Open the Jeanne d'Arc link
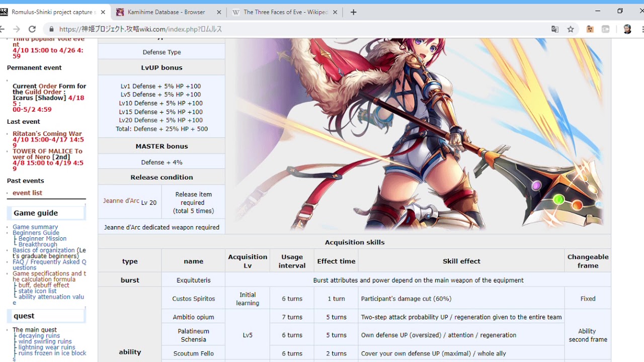 [x=121, y=201]
